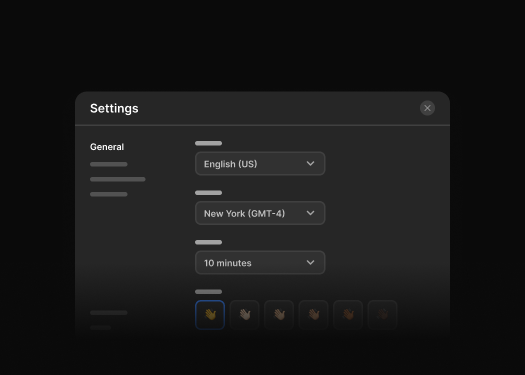Select the yellow waving hand skin tone

(x=210, y=315)
